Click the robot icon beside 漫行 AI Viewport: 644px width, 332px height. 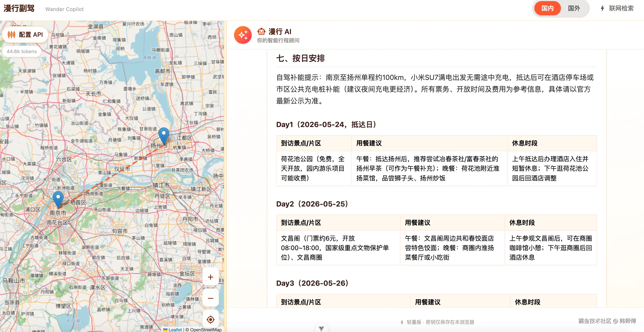tap(261, 32)
